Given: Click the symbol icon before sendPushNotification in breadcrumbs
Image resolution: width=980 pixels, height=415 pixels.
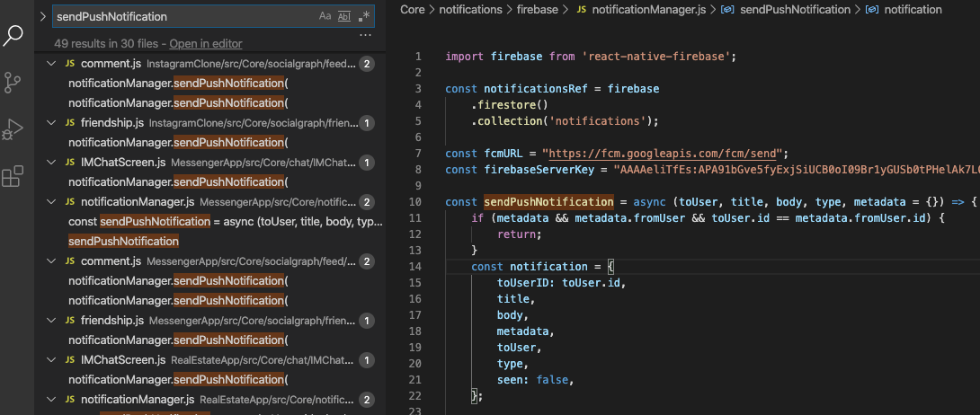Looking at the screenshot, I should click(x=726, y=10).
